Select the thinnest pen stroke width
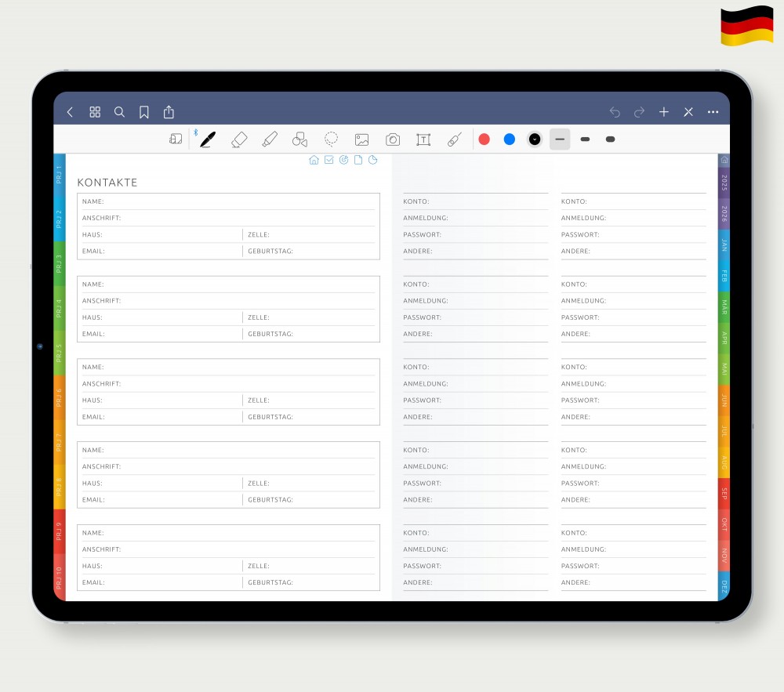 tap(560, 139)
